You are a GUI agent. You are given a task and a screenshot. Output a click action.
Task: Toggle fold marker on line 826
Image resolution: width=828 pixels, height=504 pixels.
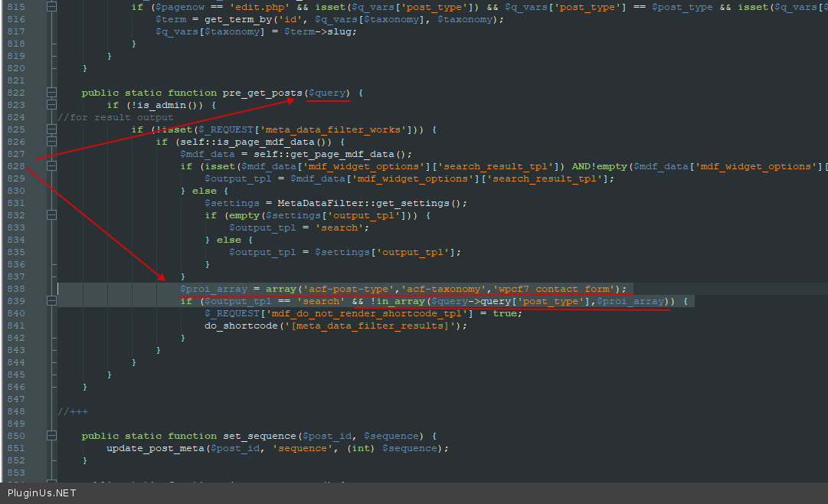[51, 142]
